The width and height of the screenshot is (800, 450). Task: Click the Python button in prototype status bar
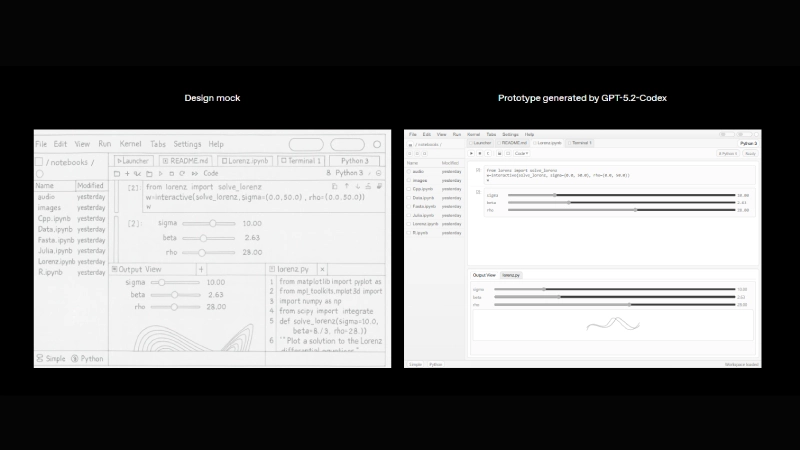[436, 364]
